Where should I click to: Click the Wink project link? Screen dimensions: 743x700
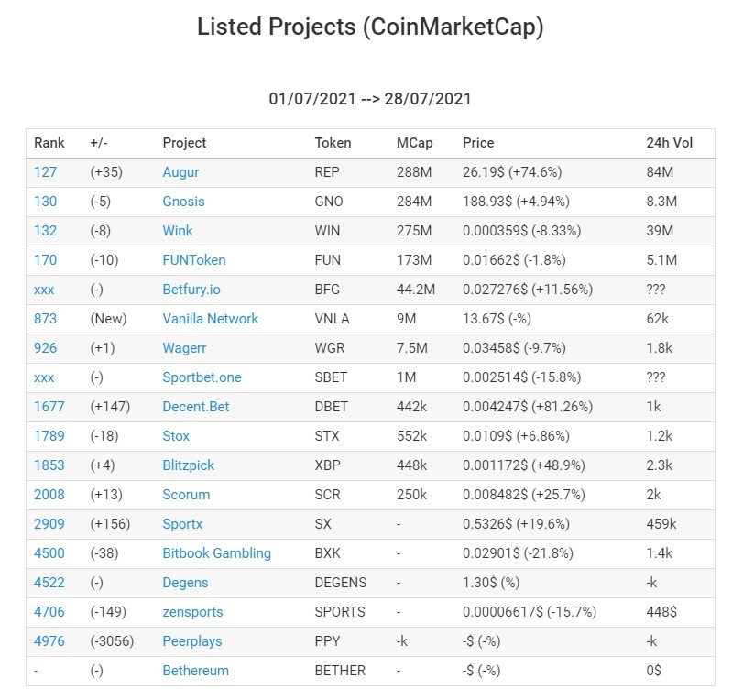click(177, 231)
